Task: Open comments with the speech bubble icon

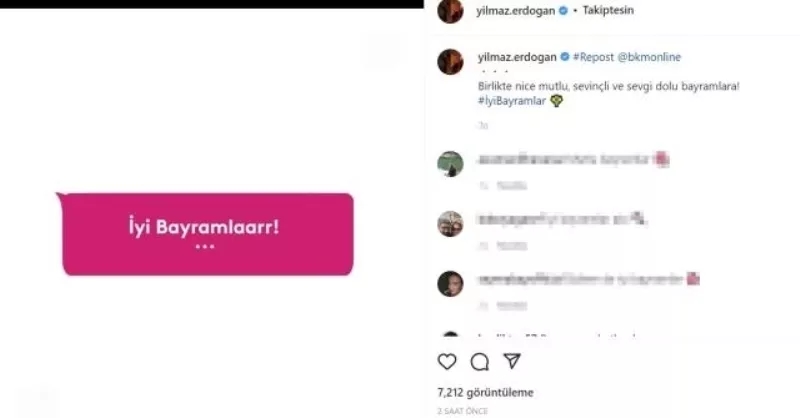Action: [x=480, y=361]
